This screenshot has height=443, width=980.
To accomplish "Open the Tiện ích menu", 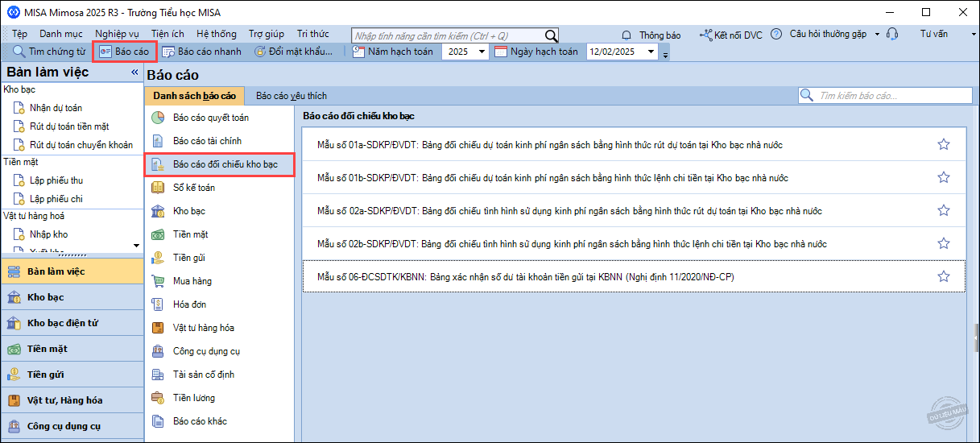I will 167,34.
